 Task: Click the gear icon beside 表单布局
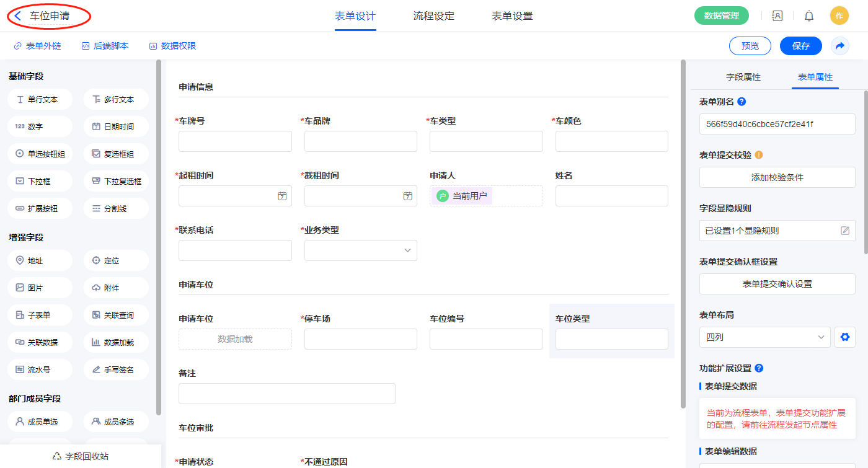click(x=844, y=337)
